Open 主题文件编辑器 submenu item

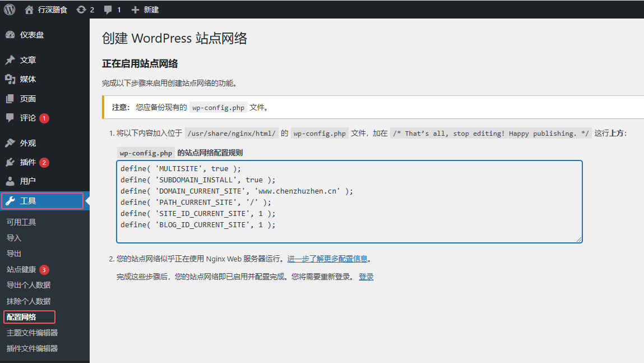(x=33, y=333)
